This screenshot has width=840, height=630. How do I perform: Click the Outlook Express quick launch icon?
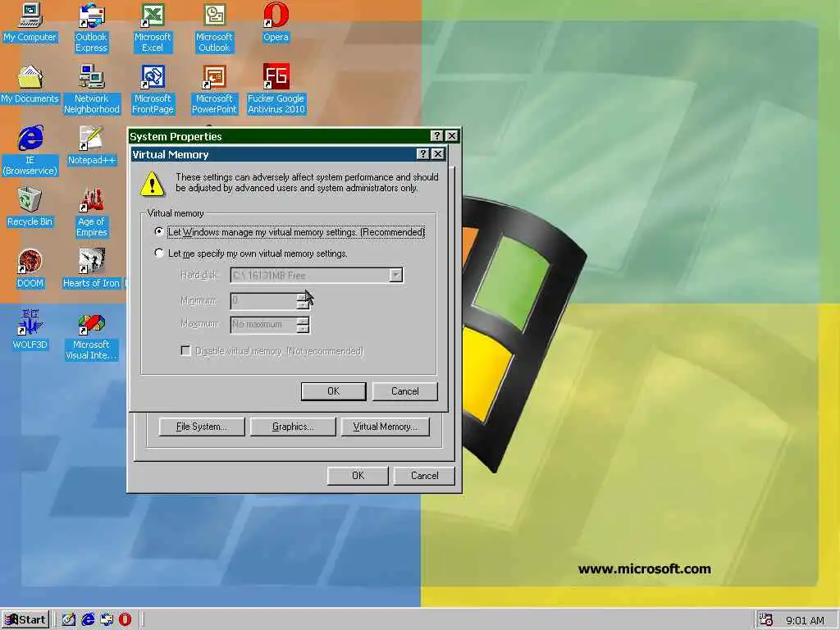point(107,620)
